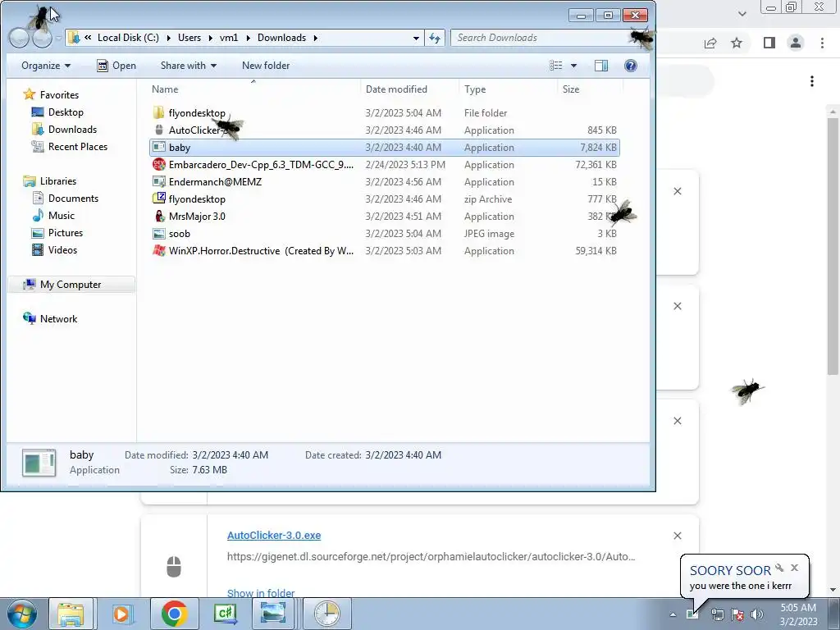
Task: Switch to Chrome on taskbar
Action: pyautogui.click(x=174, y=614)
